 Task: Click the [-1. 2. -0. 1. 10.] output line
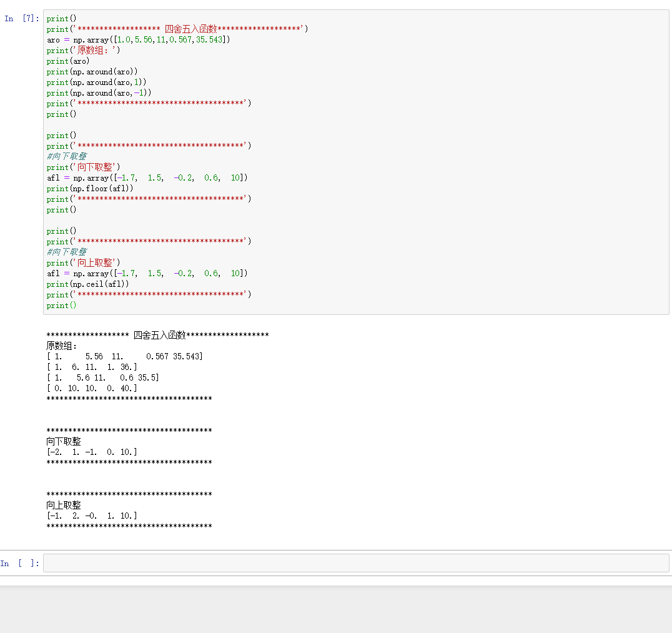point(89,516)
